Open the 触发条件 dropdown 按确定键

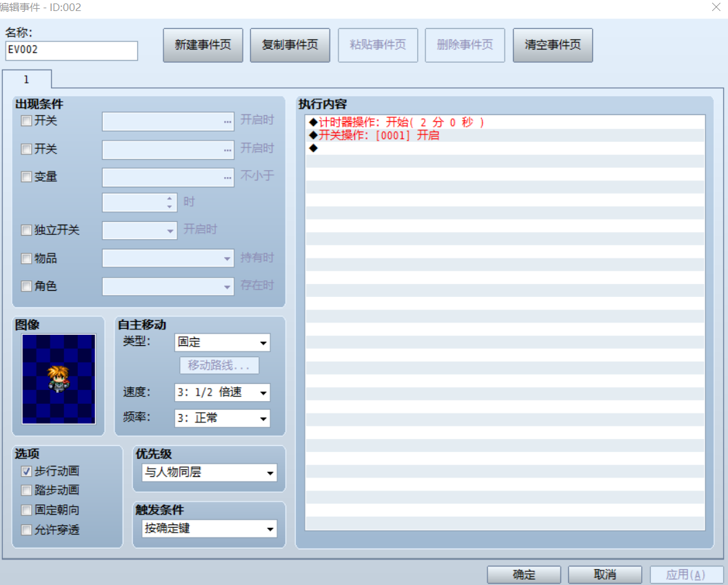point(210,529)
